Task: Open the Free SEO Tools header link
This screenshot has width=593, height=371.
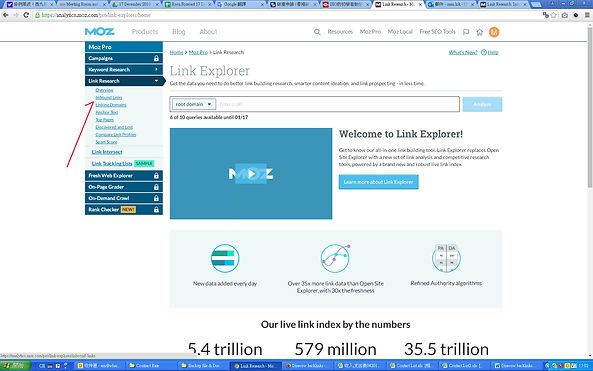Action: [437, 32]
